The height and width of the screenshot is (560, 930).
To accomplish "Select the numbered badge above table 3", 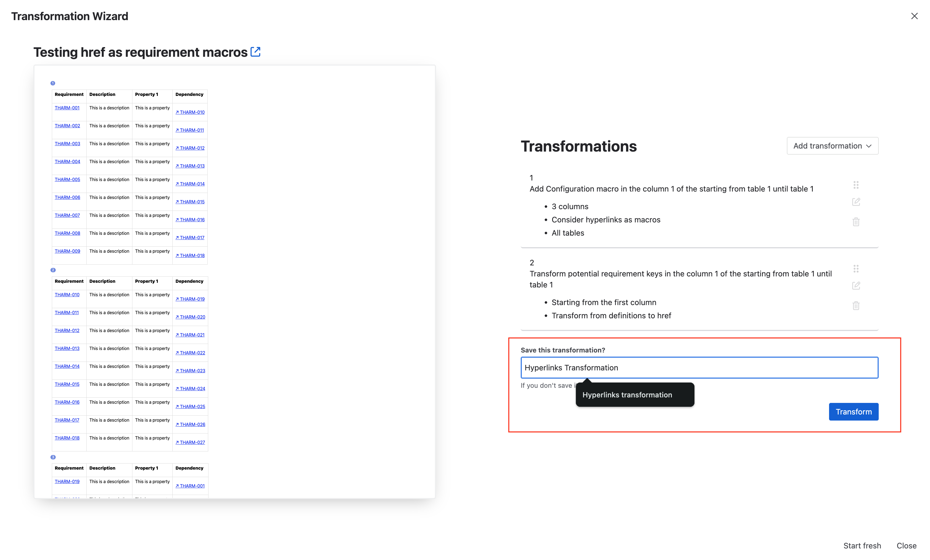I will [53, 457].
